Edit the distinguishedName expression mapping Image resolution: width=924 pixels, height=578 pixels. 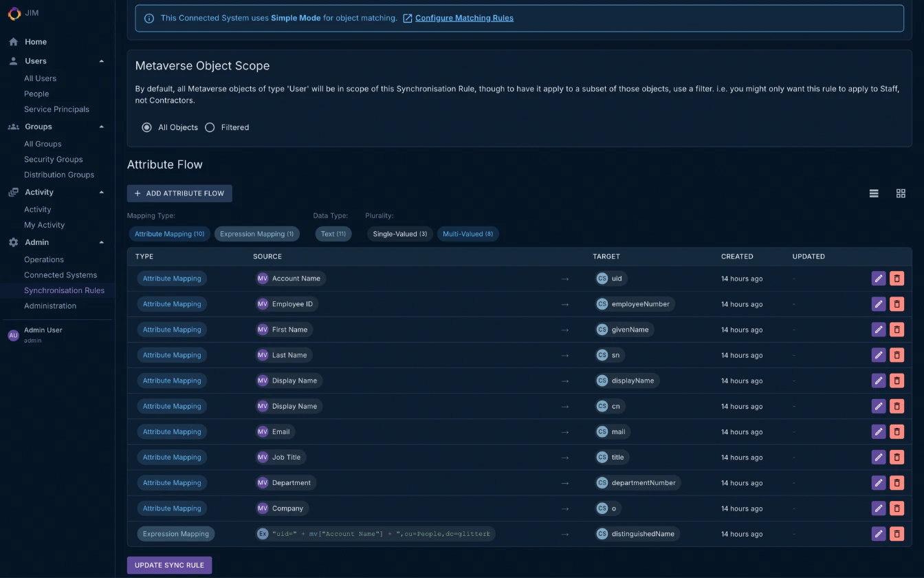[x=878, y=534]
